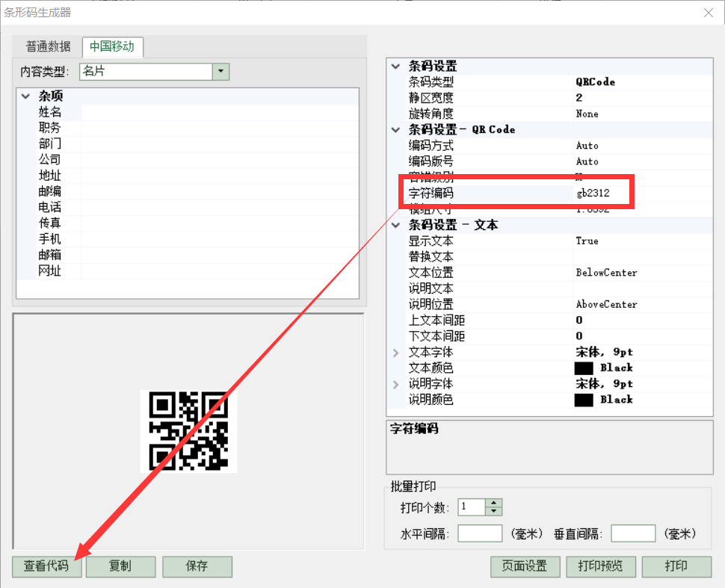The width and height of the screenshot is (725, 588).
Task: Decrease 打印个数 with down arrow
Action: [494, 511]
